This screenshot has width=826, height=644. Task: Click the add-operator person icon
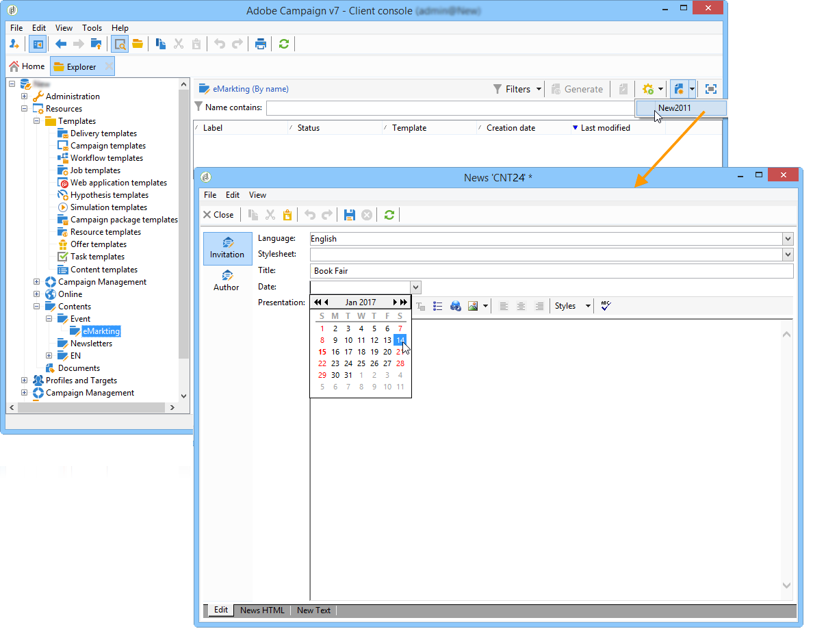coord(15,44)
